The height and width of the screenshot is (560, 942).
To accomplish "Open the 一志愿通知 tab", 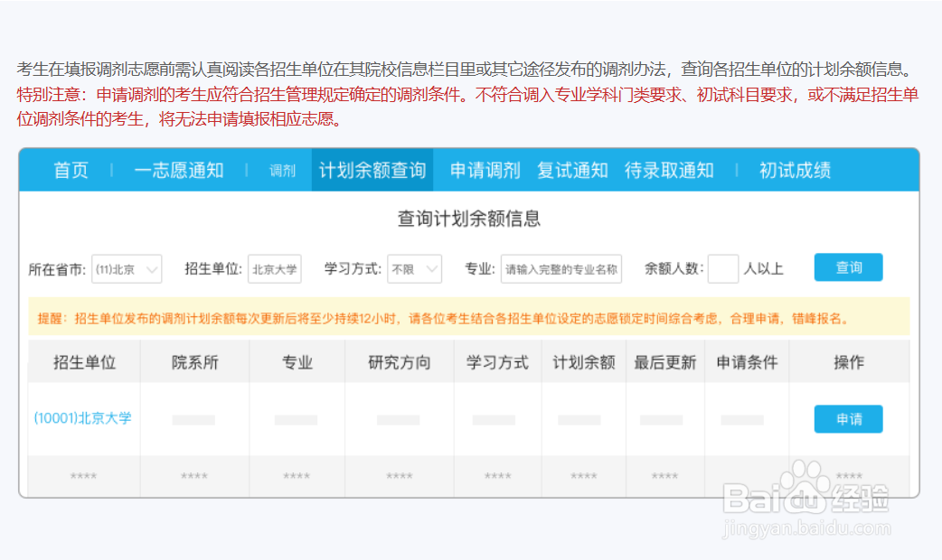I will 179,170.
